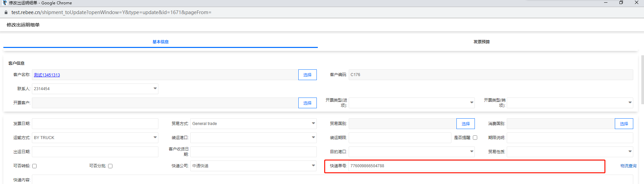
Task: Expand the 贸易性质 dropdown
Action: 570,152
